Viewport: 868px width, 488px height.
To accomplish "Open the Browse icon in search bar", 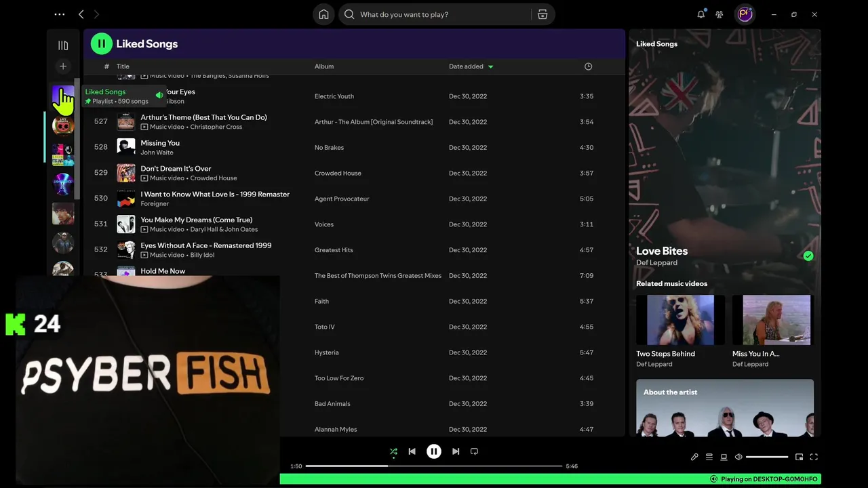I will click(542, 14).
